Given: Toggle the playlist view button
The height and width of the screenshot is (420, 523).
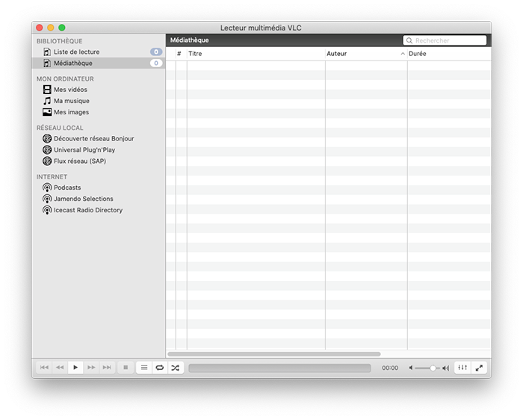Looking at the screenshot, I should point(144,368).
